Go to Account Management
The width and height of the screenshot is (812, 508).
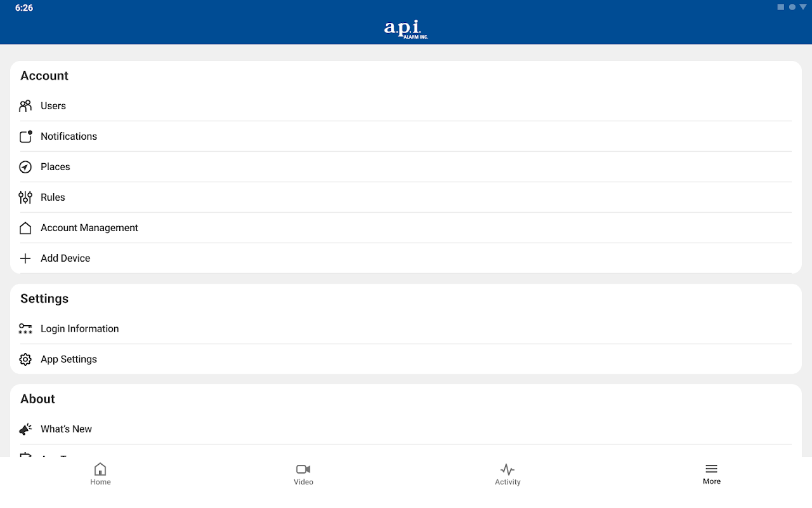[406, 228]
